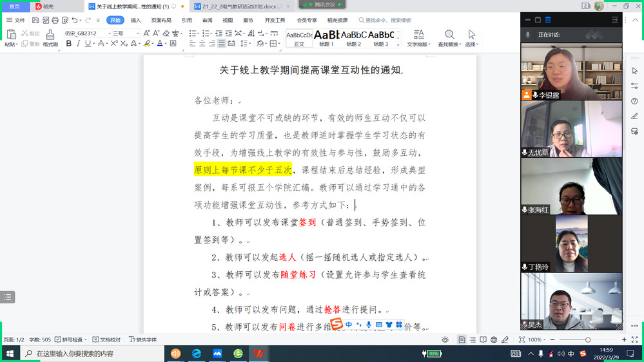Open the 插入 ribbon tab

click(x=135, y=21)
